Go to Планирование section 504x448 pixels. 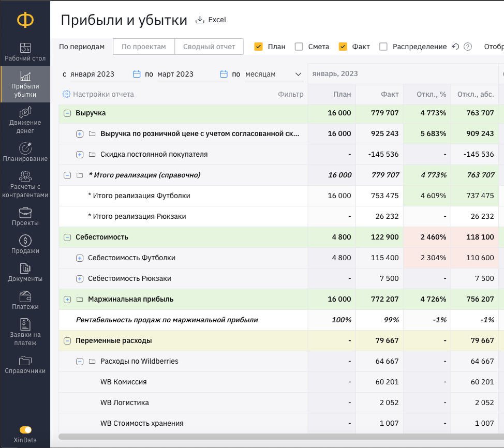tap(25, 153)
